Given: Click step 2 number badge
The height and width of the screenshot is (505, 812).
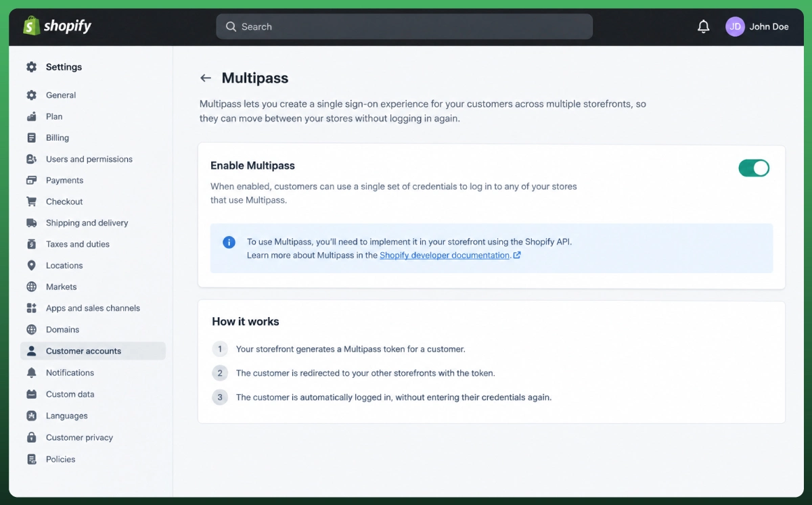Looking at the screenshot, I should [220, 373].
